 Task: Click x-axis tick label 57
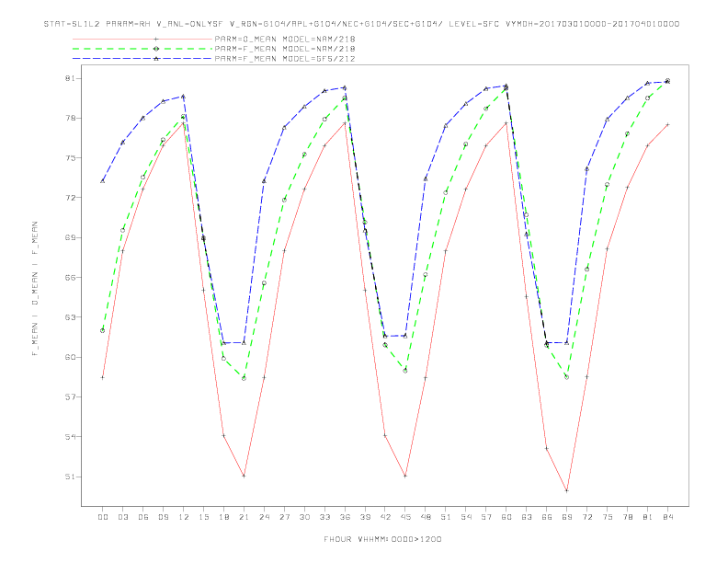(x=486, y=517)
